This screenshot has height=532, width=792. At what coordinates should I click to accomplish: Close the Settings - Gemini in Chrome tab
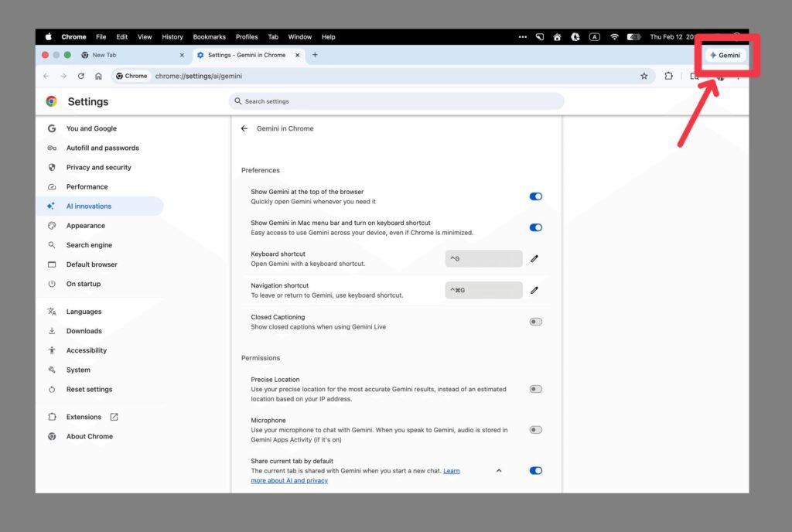tap(298, 55)
